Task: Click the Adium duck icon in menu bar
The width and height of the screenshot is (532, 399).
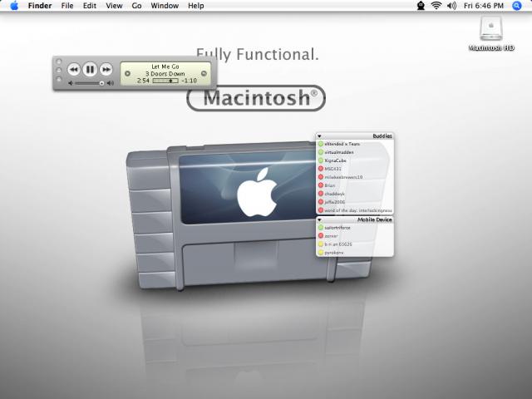Action: (421, 6)
